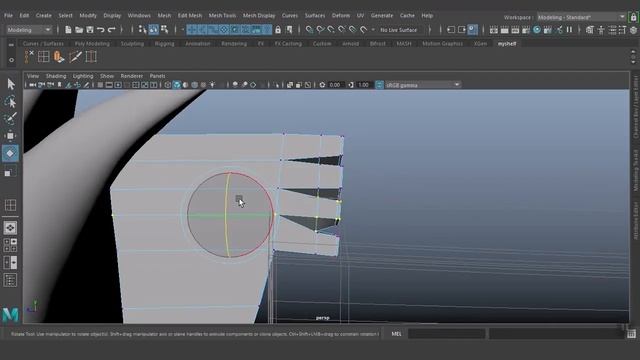
Task: Open the Channel Box / Layer Editor side tab
Action: click(636, 107)
